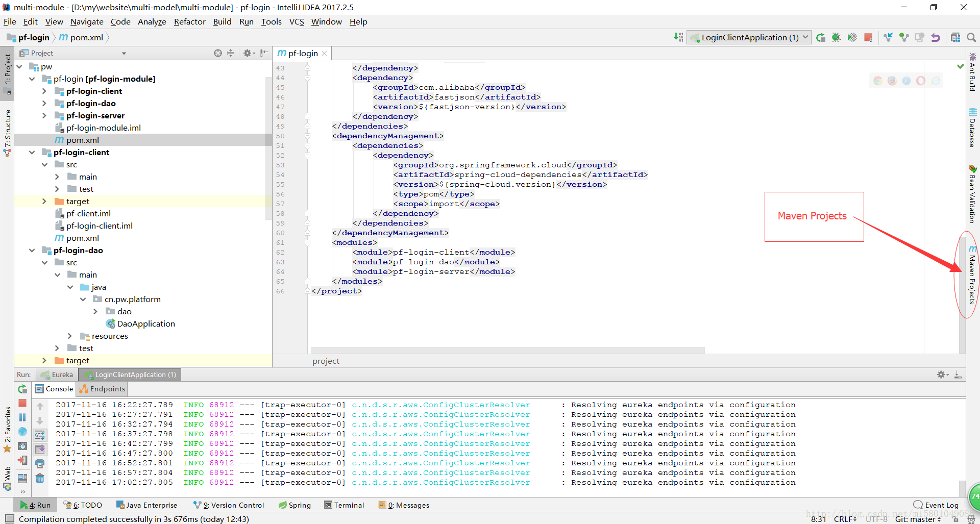Screen dimensions: 980x524
Task: Open LoginClientApplication run configuration dropdown
Action: 749,37
